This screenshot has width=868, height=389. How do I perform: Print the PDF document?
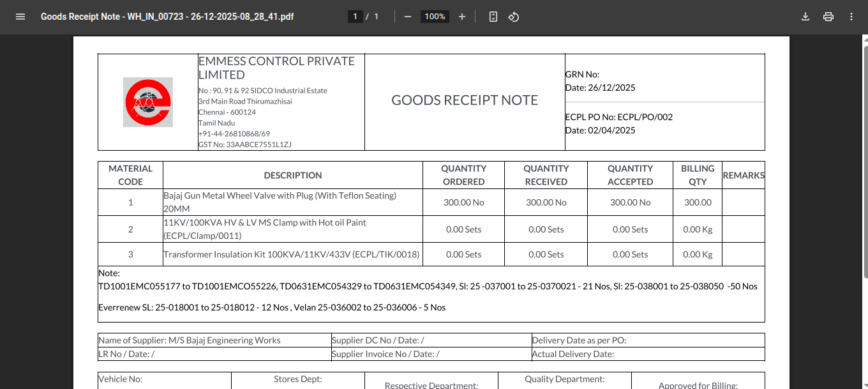828,17
